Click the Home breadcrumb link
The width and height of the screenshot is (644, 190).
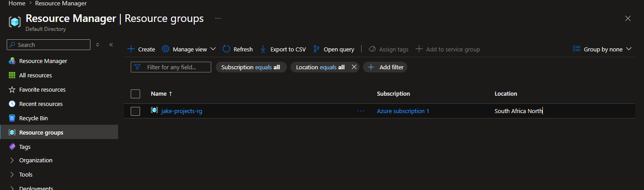pyautogui.click(x=17, y=3)
